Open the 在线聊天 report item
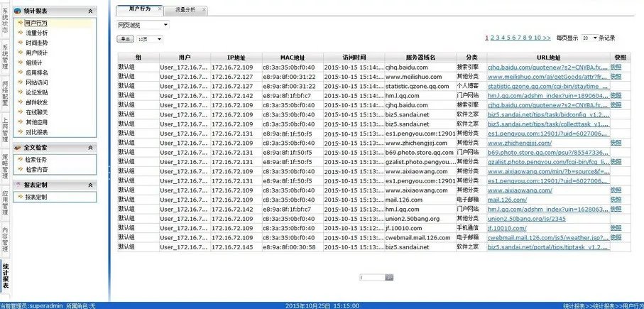Viewport: 644px width, 309px height. pyautogui.click(x=36, y=112)
